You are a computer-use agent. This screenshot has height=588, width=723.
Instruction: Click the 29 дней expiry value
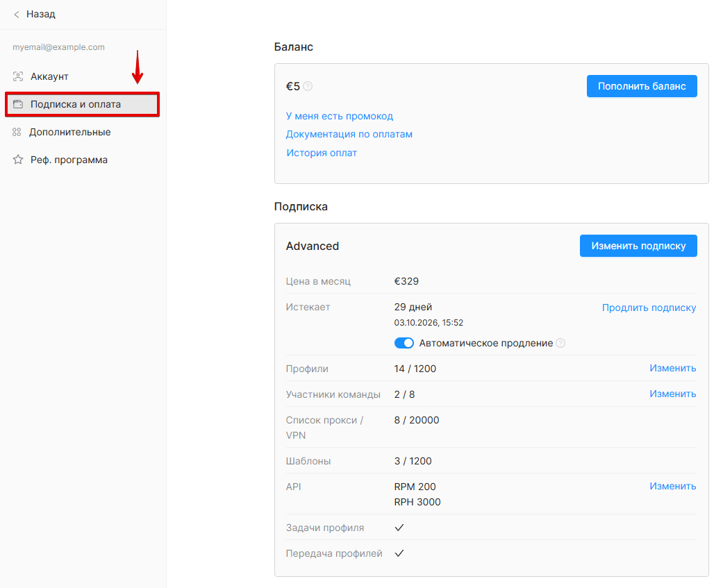click(413, 307)
